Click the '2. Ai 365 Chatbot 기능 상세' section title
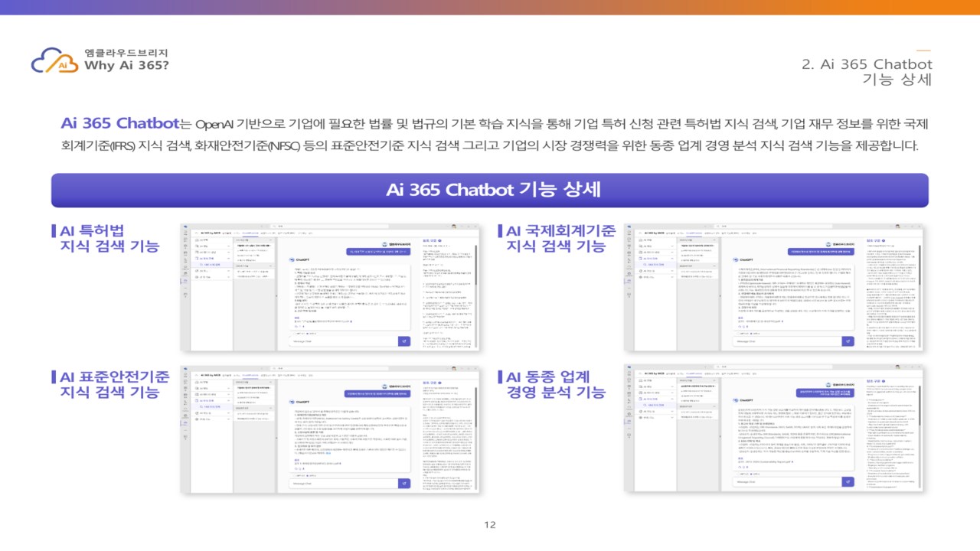This screenshot has width=980, height=551. point(867,72)
